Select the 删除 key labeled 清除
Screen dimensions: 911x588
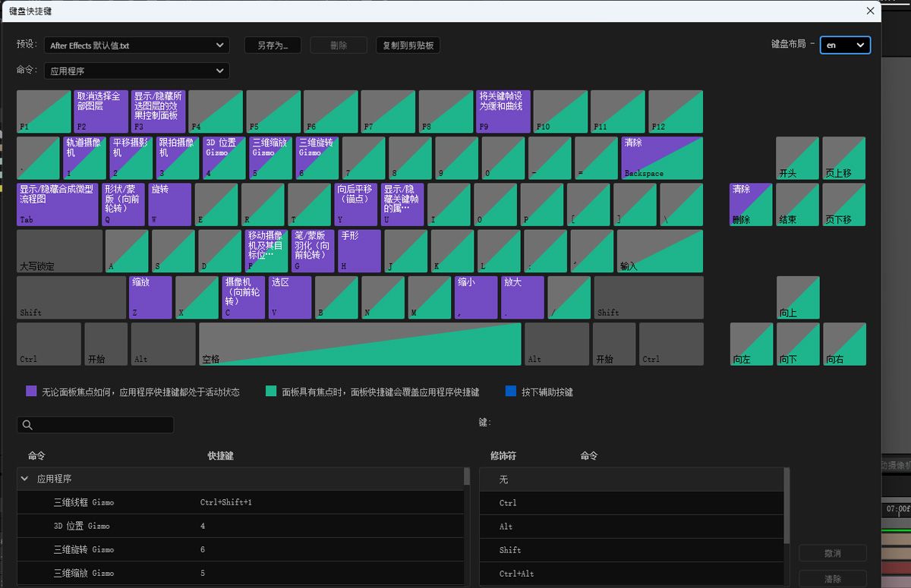click(751, 204)
